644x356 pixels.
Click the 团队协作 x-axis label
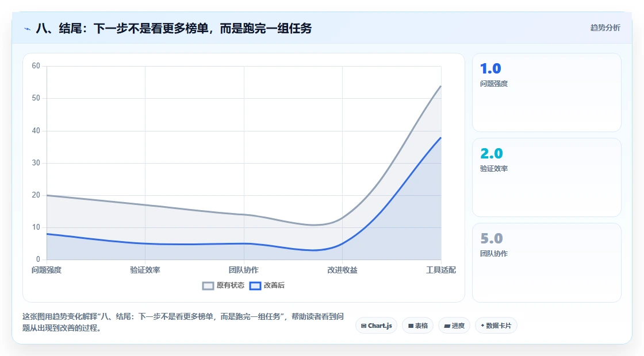[x=244, y=270]
